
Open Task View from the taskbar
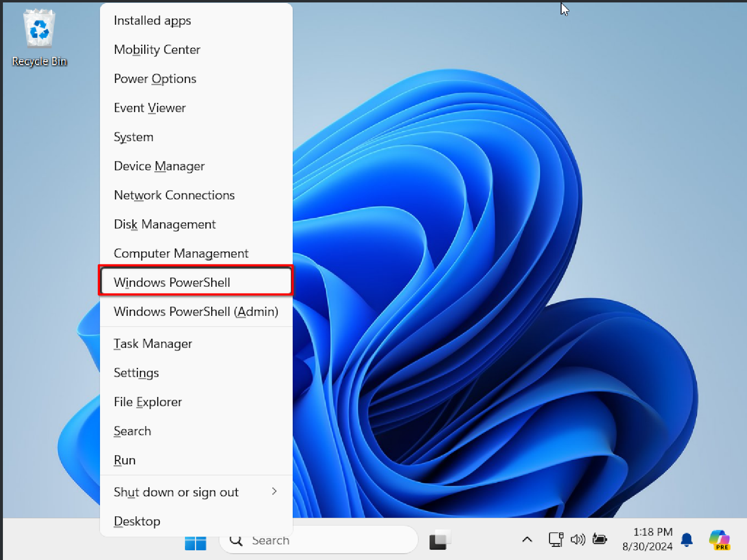coord(439,540)
